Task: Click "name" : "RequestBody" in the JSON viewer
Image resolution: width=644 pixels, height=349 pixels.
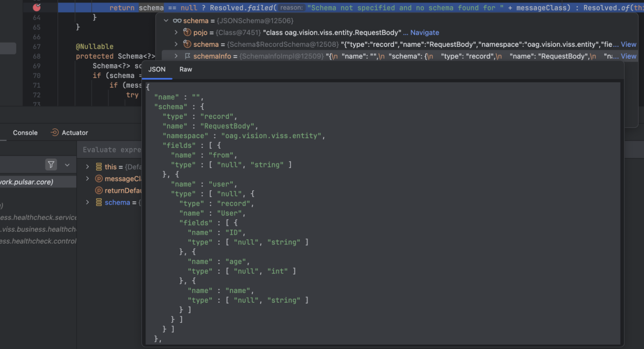Action: (210, 126)
